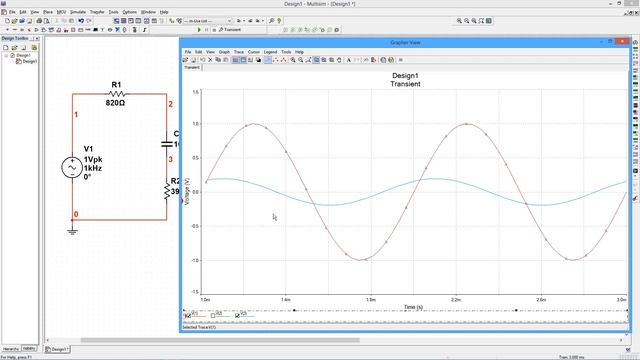Toggle the unchecked middle legend checkbox V(2)
The image size is (640, 360).
(x=213, y=316)
